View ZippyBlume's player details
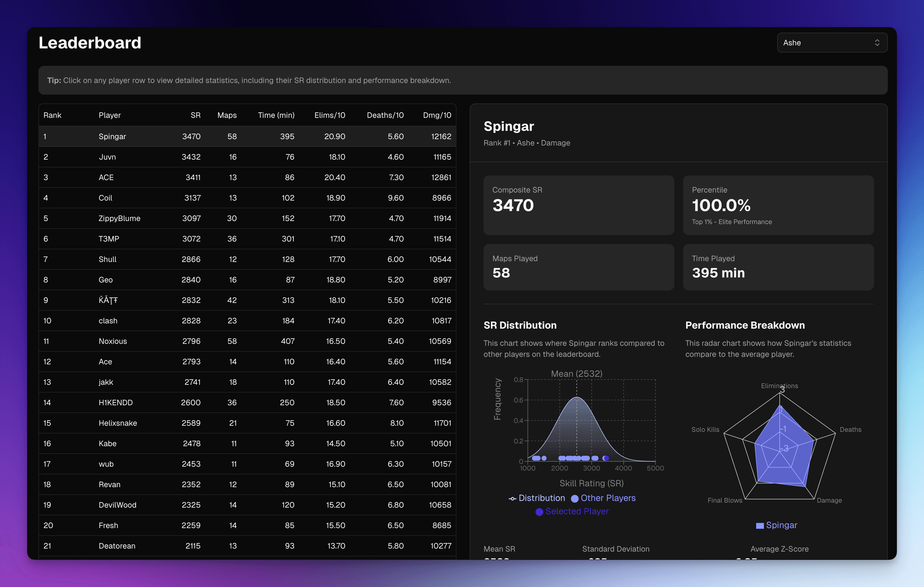This screenshot has width=924, height=587. tap(247, 218)
